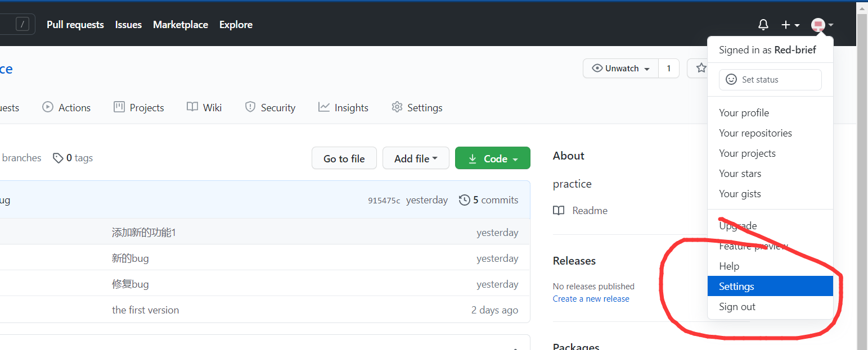
Task: Expand the Add file dropdown
Action: (x=416, y=158)
